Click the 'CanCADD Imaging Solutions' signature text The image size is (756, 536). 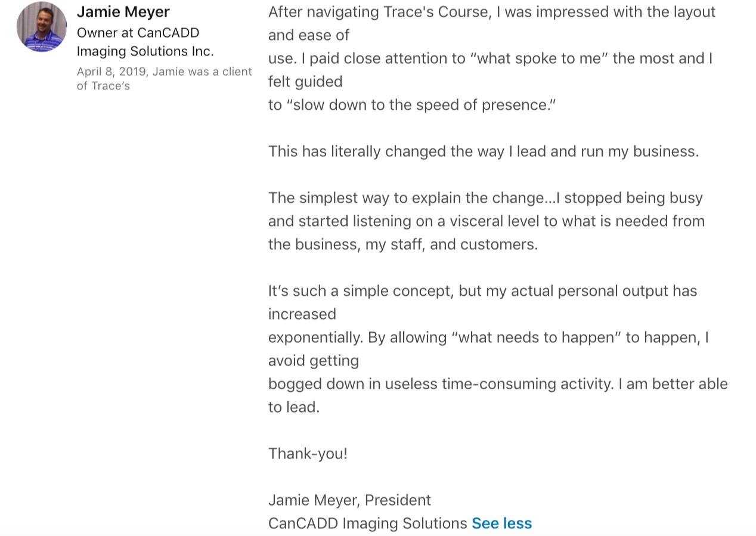click(368, 523)
